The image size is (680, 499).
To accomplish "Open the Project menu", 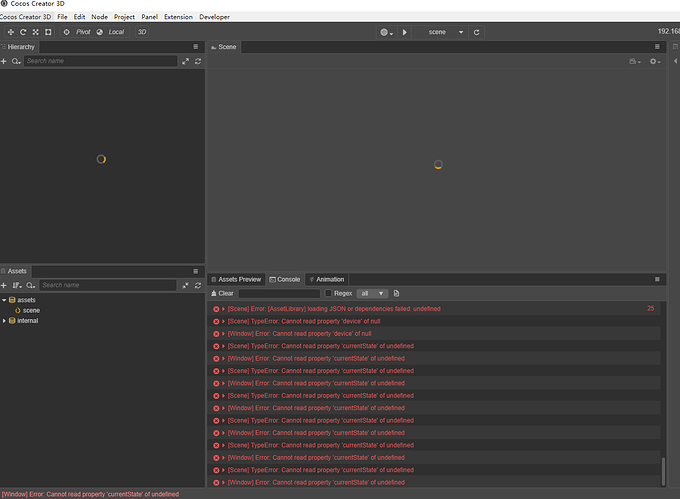I will (124, 17).
